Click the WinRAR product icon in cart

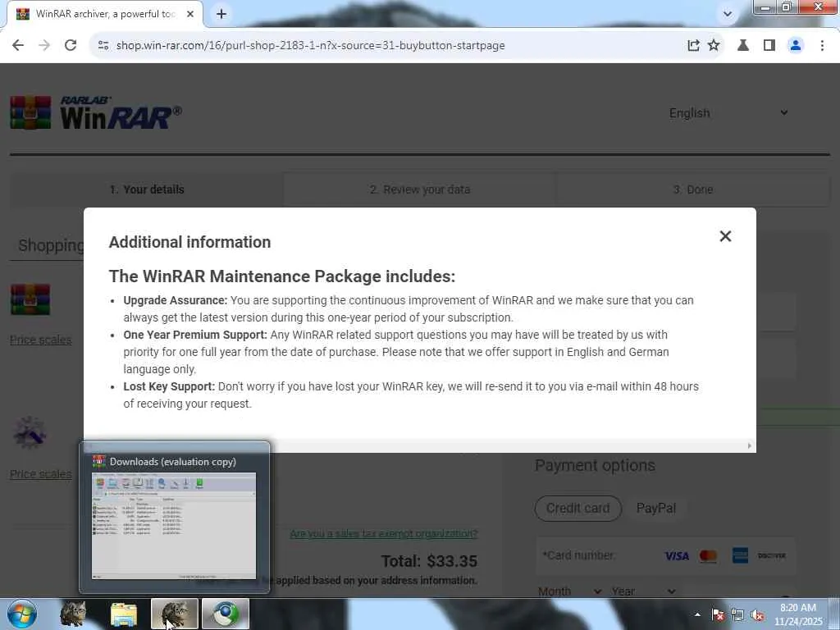(30, 299)
